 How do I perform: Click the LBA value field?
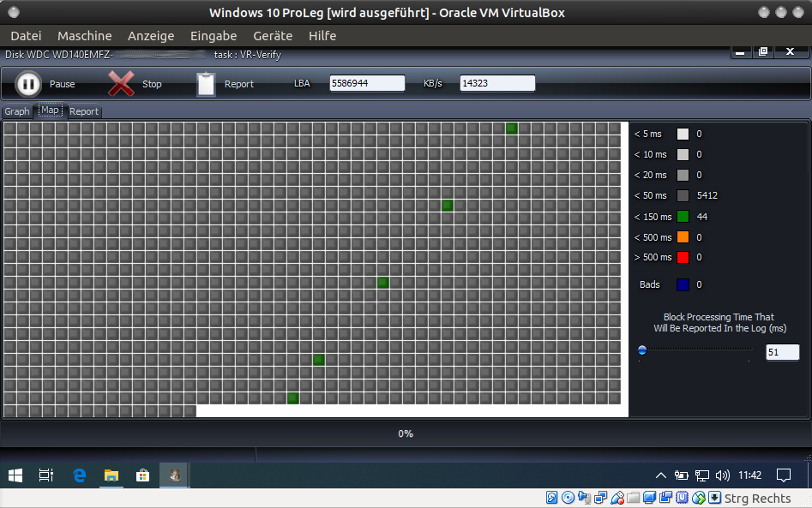coord(367,83)
